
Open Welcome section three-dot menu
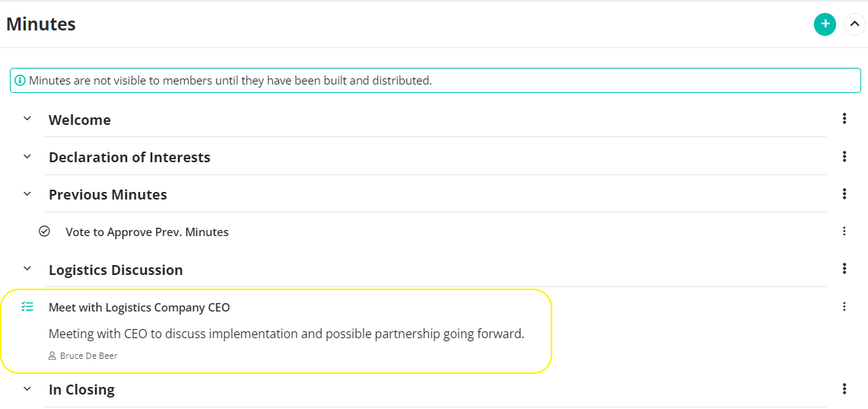(x=844, y=118)
